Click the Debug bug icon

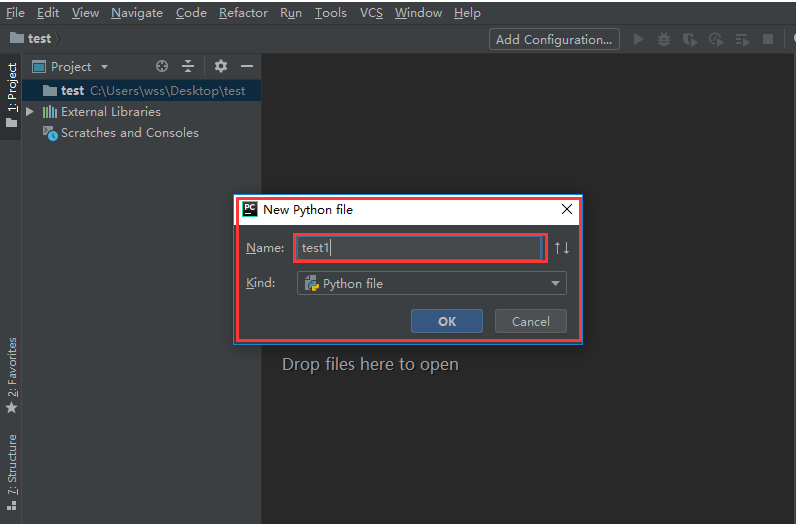pyautogui.click(x=664, y=39)
